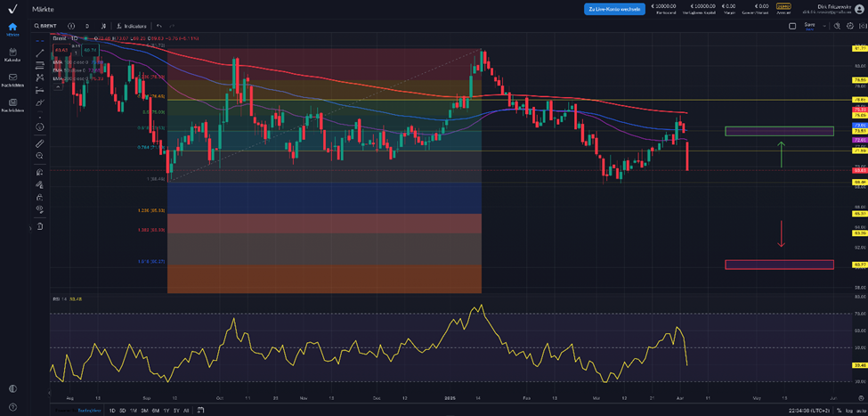
Task: Click the undo arrow in chart toolbar
Action: coord(159,26)
